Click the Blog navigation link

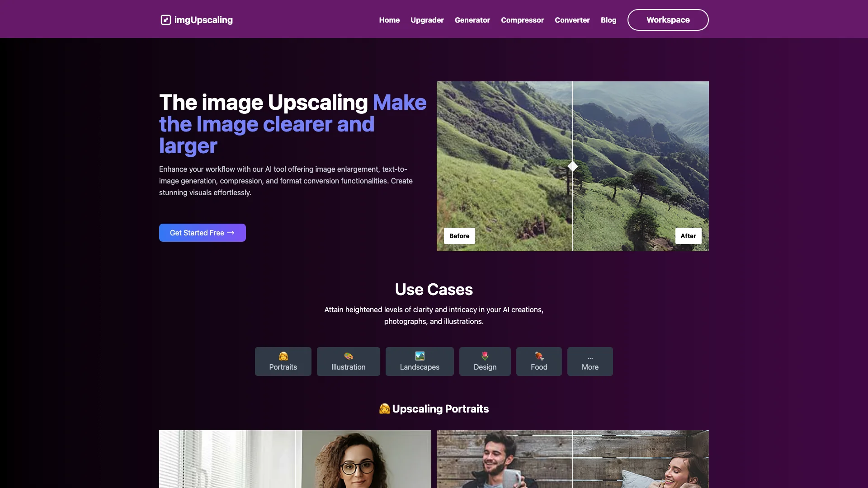pos(609,20)
